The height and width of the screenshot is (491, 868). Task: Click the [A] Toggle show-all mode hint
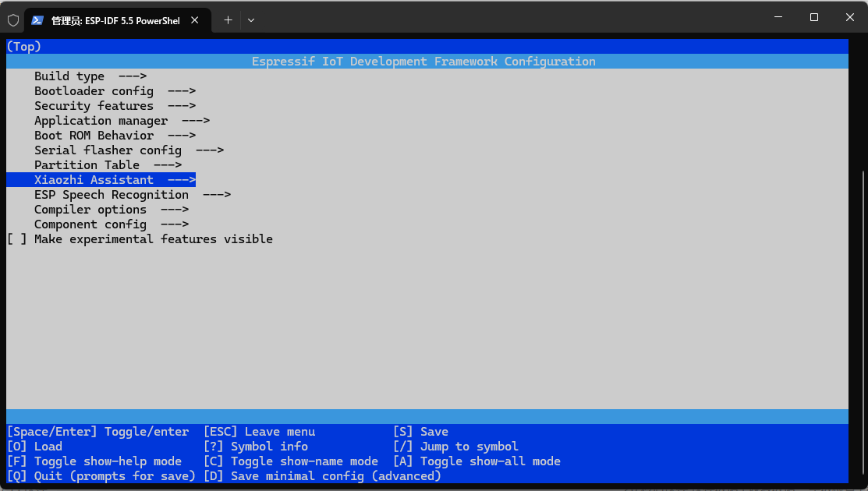(477, 461)
